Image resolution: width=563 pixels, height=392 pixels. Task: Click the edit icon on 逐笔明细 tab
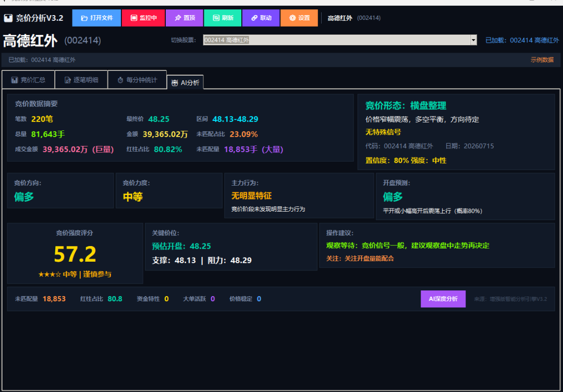[67, 80]
